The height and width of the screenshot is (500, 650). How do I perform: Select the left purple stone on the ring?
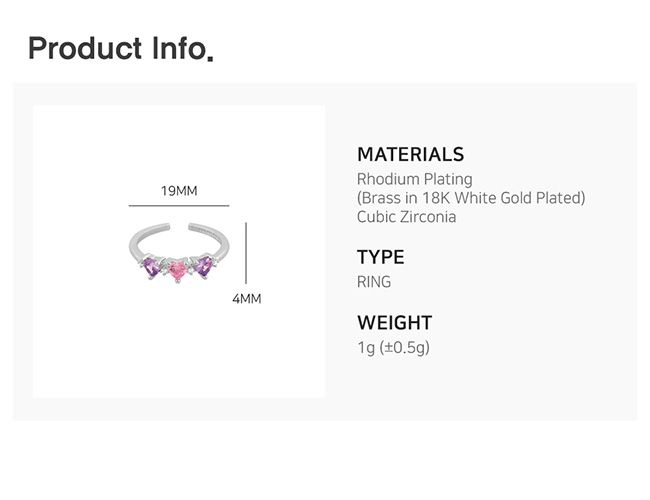151,267
